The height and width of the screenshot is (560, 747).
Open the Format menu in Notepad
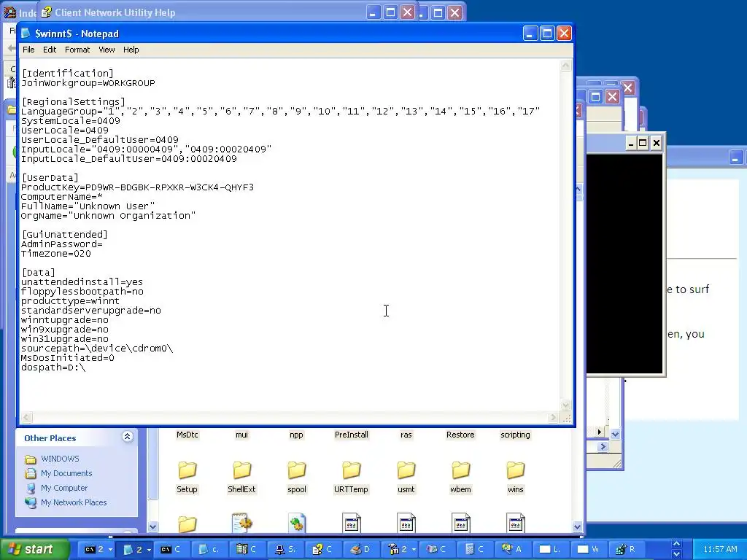click(77, 50)
